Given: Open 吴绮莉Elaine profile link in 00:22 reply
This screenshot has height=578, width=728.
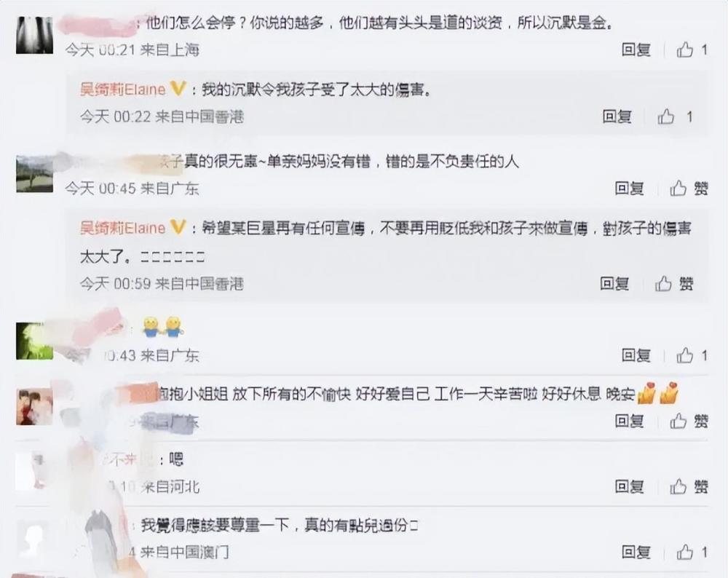Looking at the screenshot, I should 122,89.
